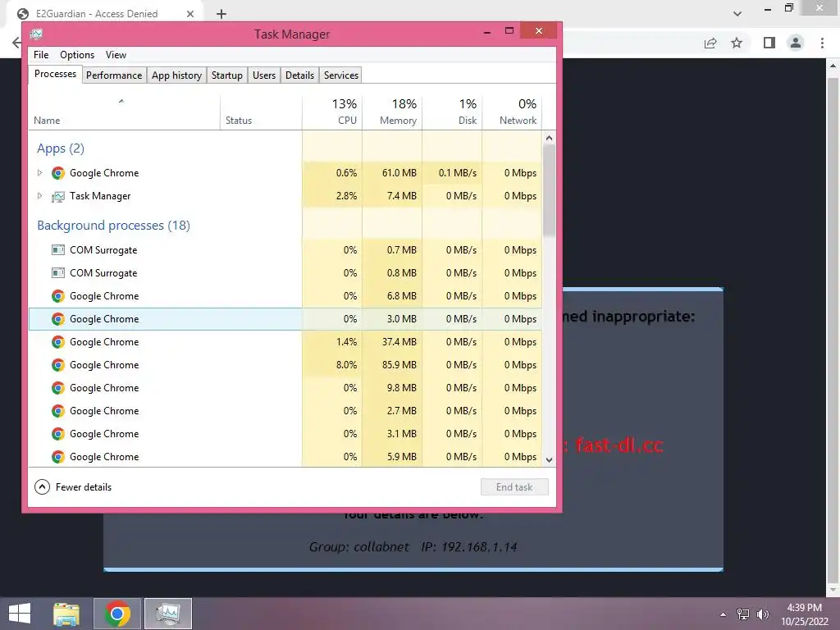This screenshot has height=630, width=840.
Task: Click Chrome icon in Apps Google Chrome row
Action: (58, 173)
